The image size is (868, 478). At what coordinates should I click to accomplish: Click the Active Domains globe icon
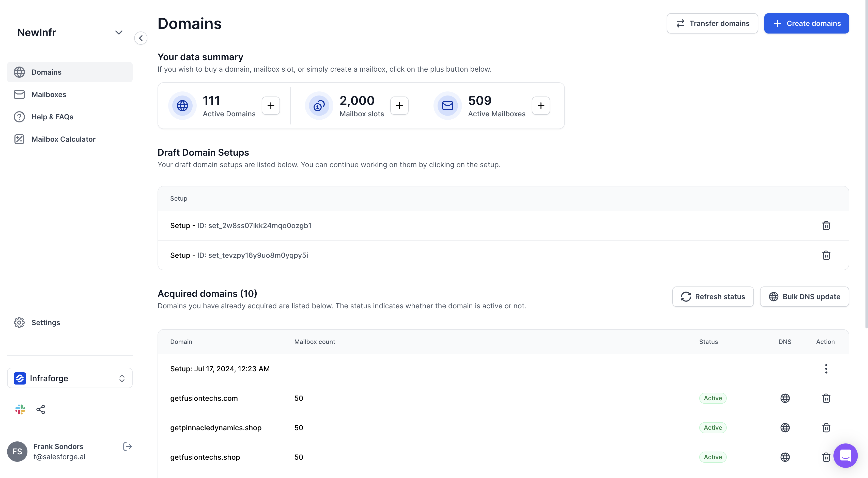click(x=182, y=106)
